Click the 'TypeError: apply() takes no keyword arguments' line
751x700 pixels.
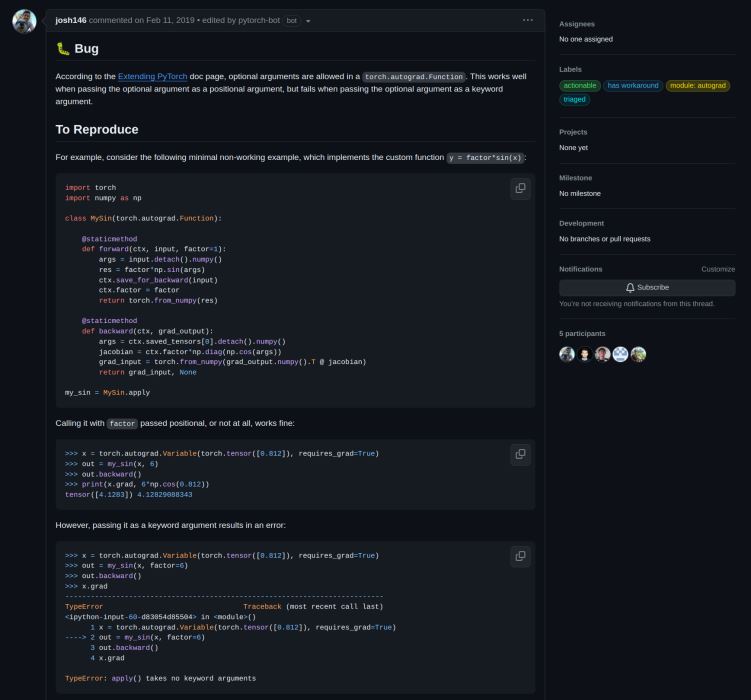(x=160, y=678)
